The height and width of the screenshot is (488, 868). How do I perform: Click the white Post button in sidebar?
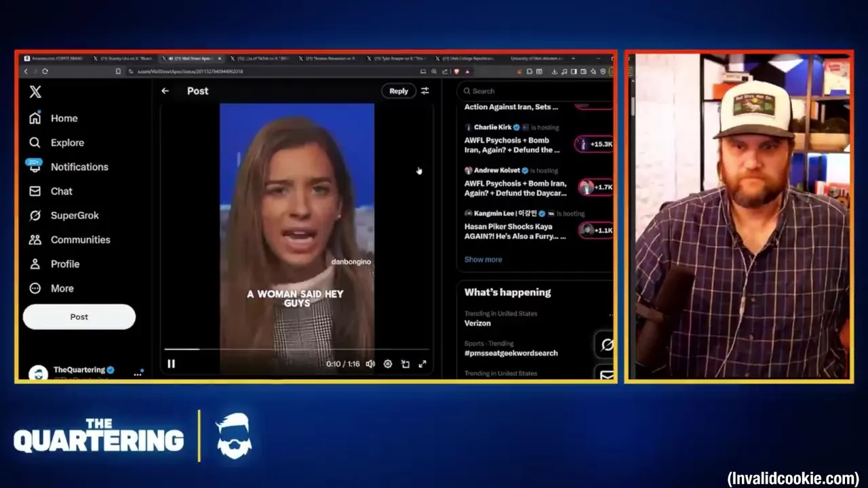[79, 317]
